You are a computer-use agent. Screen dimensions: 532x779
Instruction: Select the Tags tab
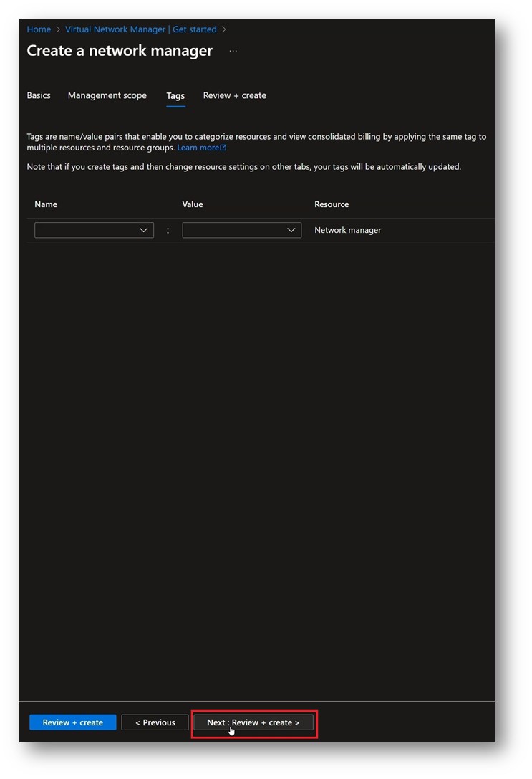tap(175, 96)
